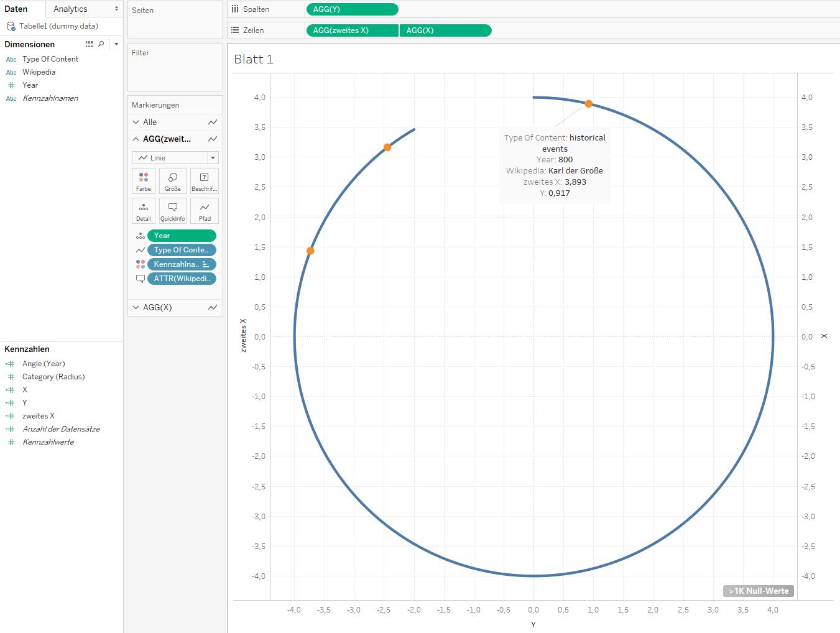This screenshot has width=840, height=633.
Task: Click the Abc type icon beside Kennzahlnamen
Action: coord(11,98)
